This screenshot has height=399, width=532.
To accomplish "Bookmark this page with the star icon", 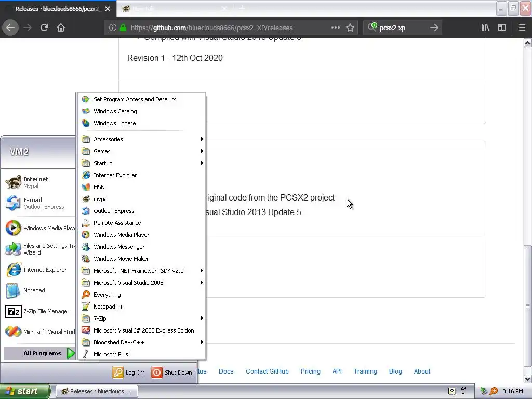I will point(350,28).
